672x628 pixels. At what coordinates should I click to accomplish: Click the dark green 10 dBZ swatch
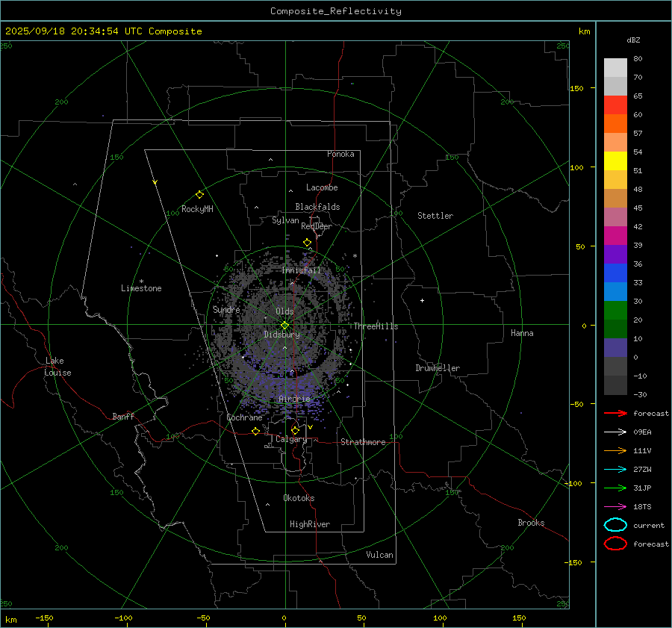[615, 329]
